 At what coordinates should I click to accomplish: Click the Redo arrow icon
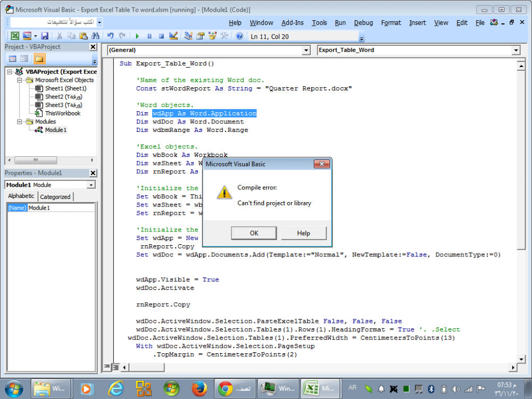122,36
